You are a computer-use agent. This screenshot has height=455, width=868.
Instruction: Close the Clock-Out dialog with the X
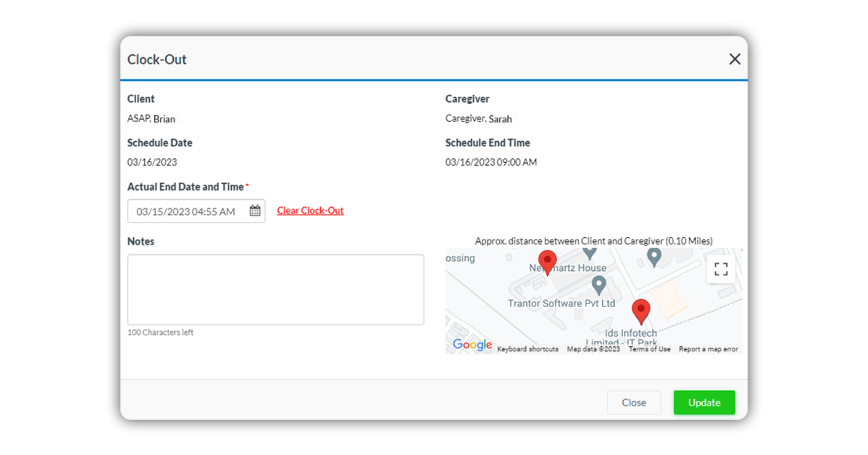pyautogui.click(x=734, y=59)
